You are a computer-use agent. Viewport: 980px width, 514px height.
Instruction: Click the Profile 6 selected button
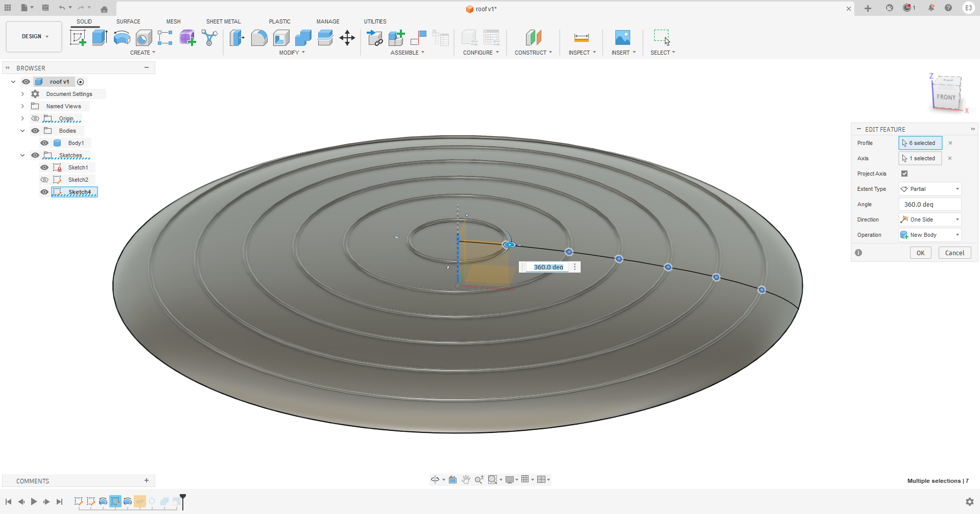tap(920, 143)
